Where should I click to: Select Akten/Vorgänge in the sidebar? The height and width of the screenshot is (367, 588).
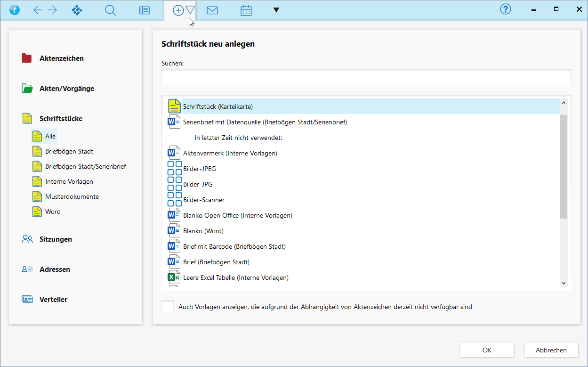[66, 89]
